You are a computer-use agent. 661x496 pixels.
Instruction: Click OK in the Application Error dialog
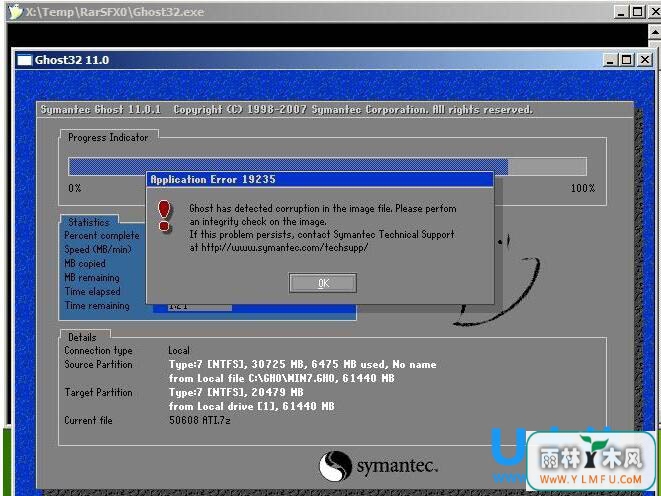coord(323,283)
